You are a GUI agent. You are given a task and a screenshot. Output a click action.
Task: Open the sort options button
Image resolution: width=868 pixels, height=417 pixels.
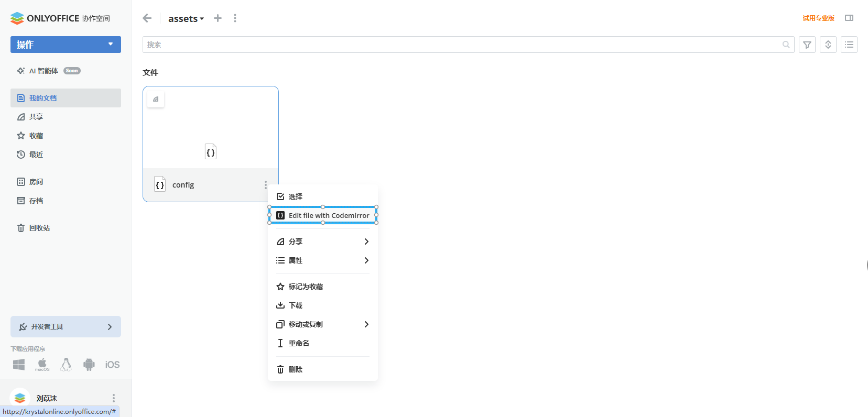click(x=828, y=45)
